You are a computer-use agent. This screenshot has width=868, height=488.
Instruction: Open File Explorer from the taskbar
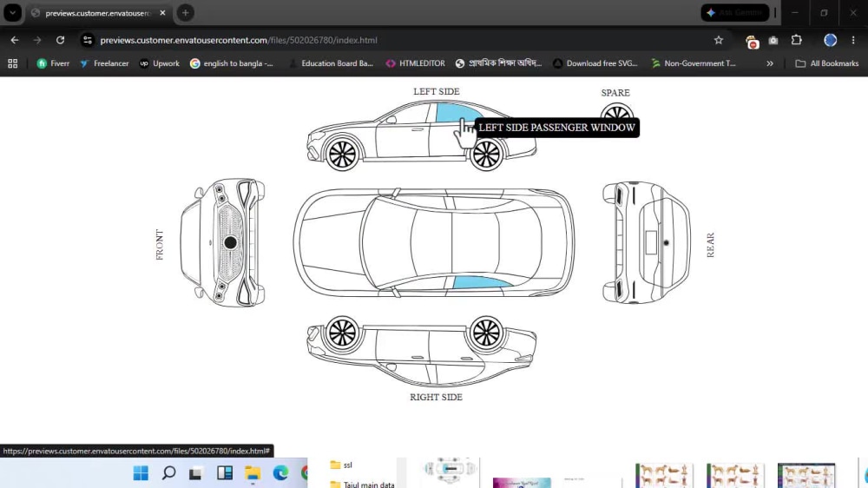[253, 473]
